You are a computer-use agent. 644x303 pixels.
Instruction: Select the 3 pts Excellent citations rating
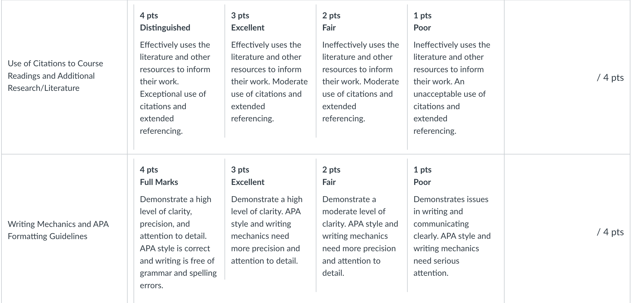point(270,71)
